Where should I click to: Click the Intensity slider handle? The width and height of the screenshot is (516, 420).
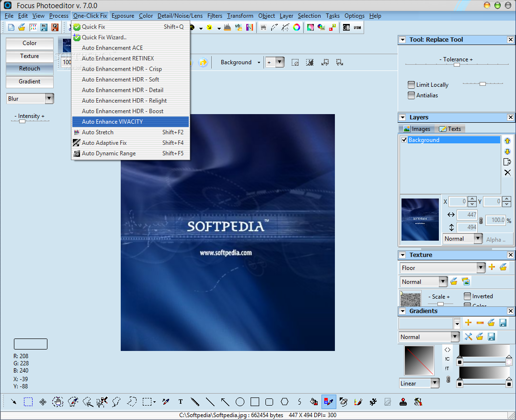point(22,121)
